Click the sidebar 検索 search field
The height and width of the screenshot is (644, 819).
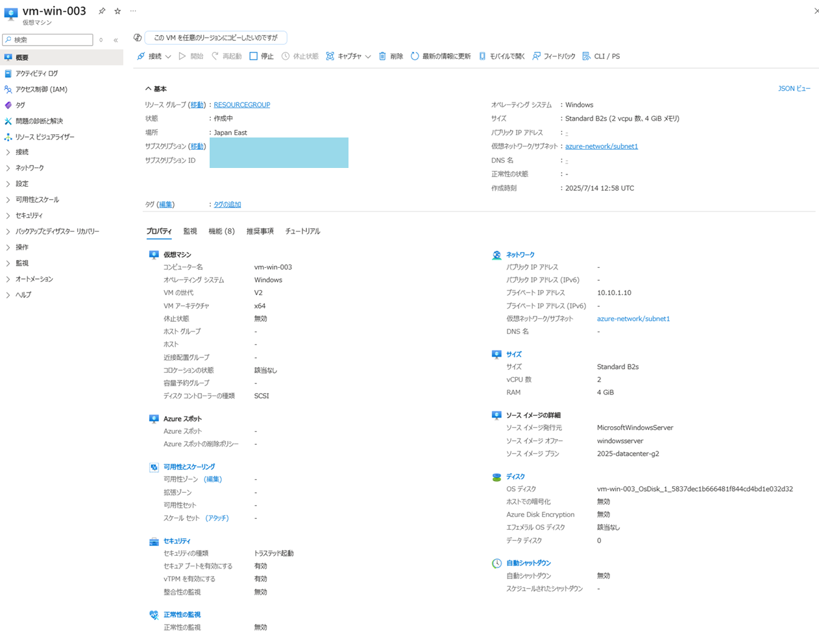(x=47, y=40)
